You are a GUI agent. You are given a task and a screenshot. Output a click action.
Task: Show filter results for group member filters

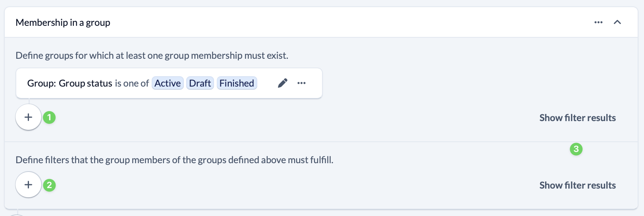577,185
